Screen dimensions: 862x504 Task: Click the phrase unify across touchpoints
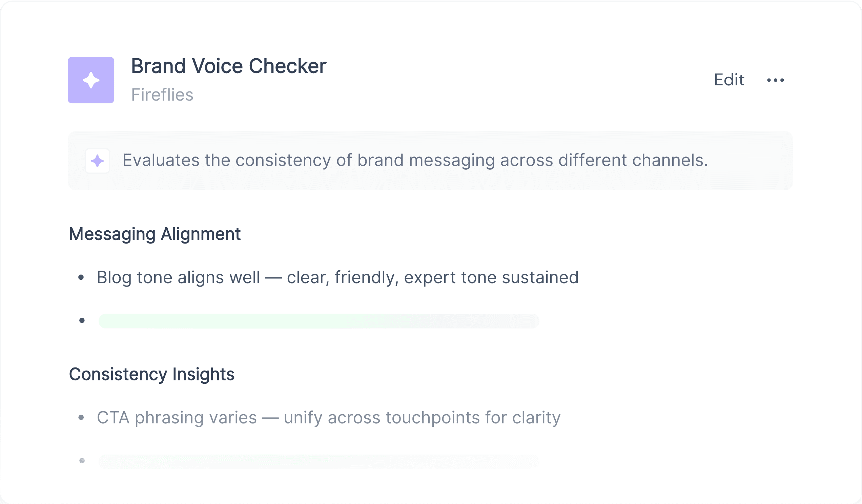pyautogui.click(x=382, y=418)
